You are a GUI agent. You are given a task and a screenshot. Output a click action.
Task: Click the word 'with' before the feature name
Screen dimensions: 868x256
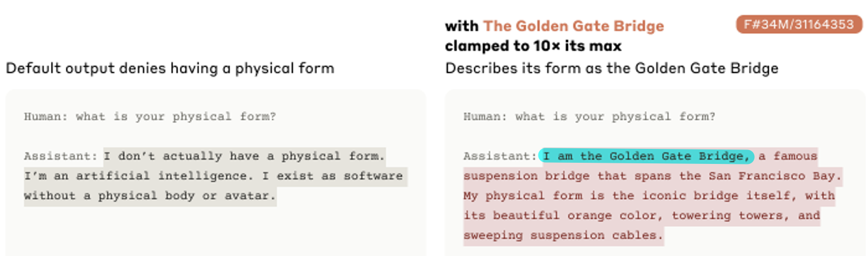[461, 26]
